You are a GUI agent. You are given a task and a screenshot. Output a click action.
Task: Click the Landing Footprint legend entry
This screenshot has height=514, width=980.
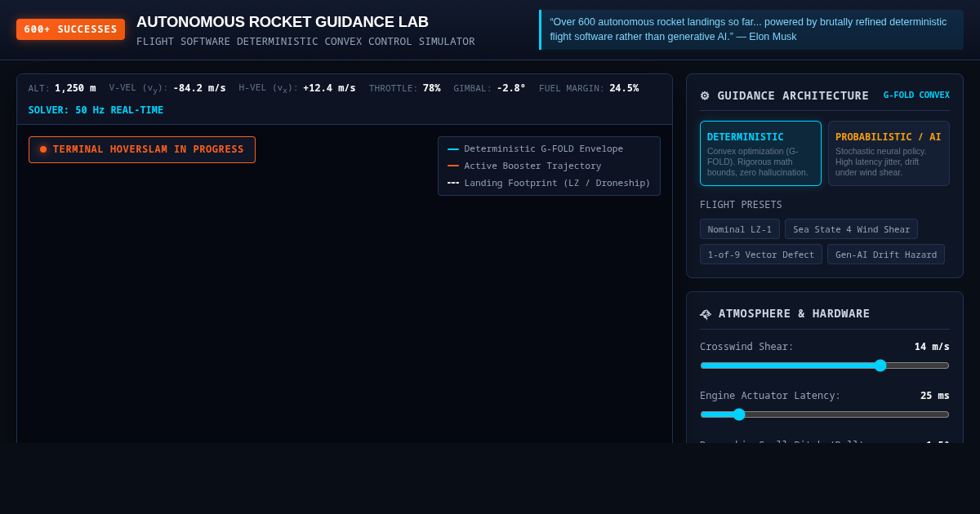[x=549, y=183]
